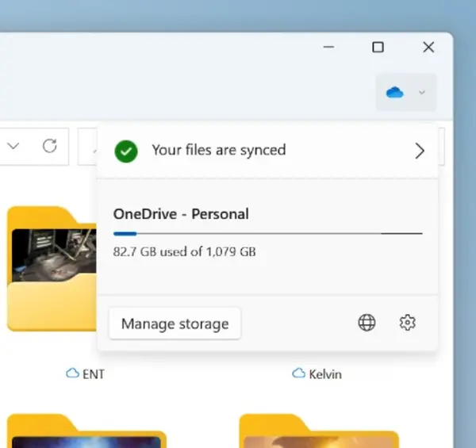Open OneDrive settings with the gear icon
This screenshot has height=448, width=476.
click(408, 323)
